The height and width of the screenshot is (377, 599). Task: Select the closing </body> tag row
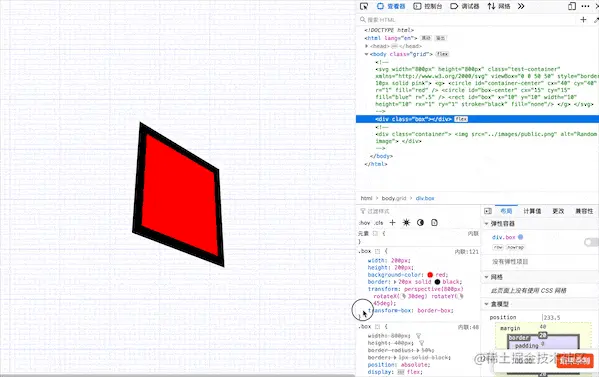point(382,156)
